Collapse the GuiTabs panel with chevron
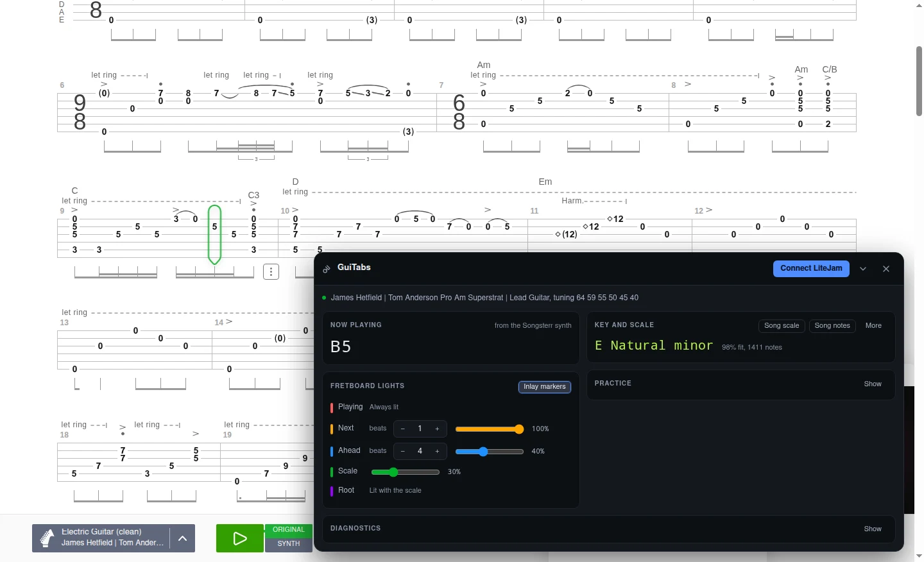Image resolution: width=924 pixels, height=562 pixels. tap(863, 269)
